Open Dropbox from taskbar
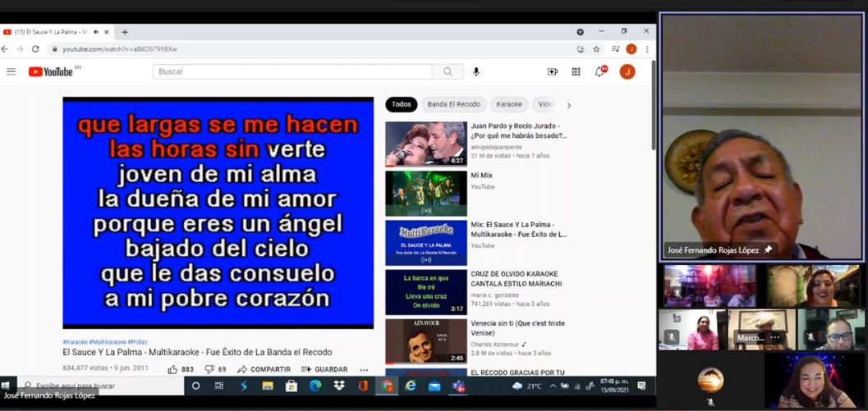Screen dimensions: 868x411 coord(339,386)
